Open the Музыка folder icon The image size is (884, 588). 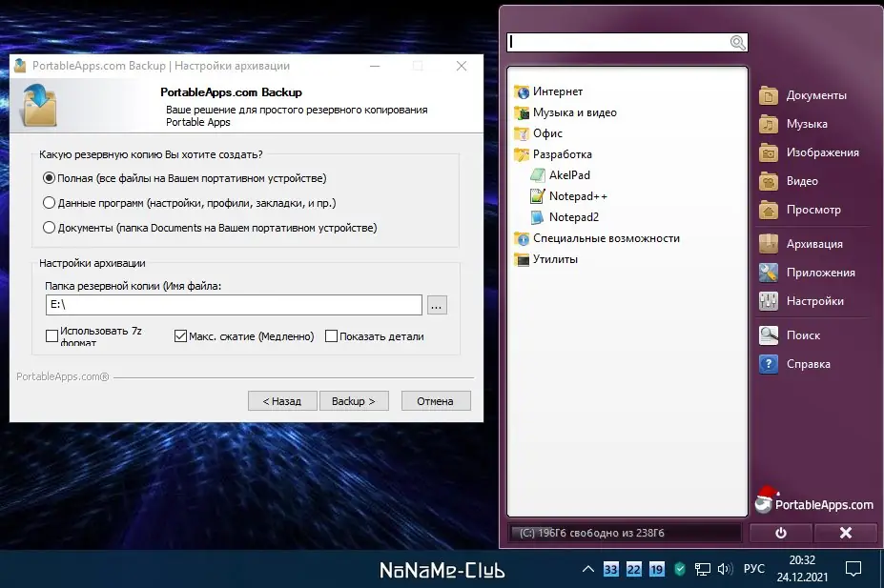tap(768, 124)
